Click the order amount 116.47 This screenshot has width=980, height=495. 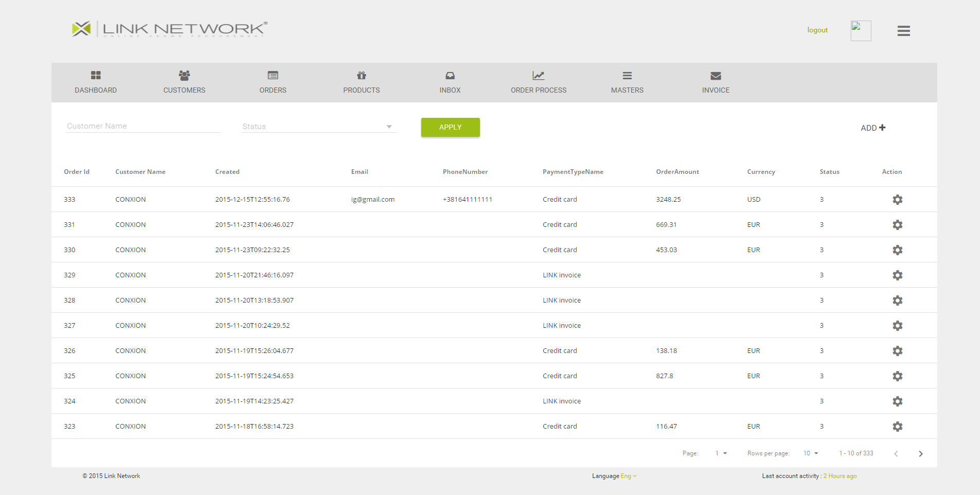666,427
